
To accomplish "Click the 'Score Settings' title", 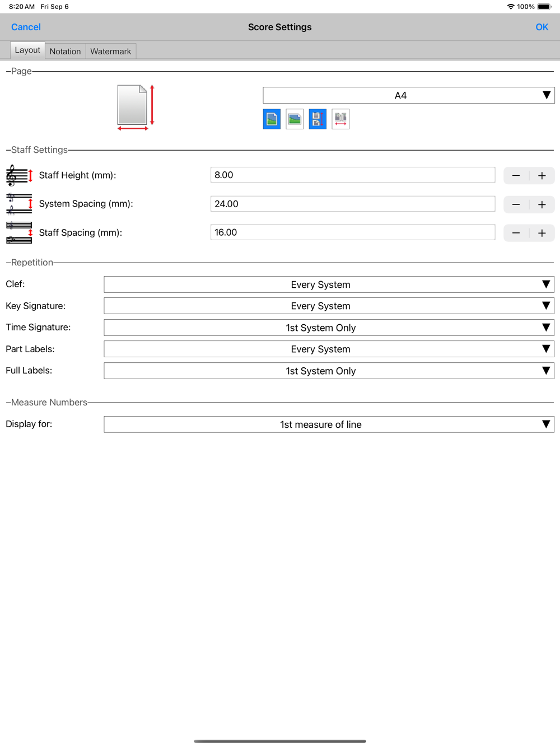I will (x=280, y=27).
